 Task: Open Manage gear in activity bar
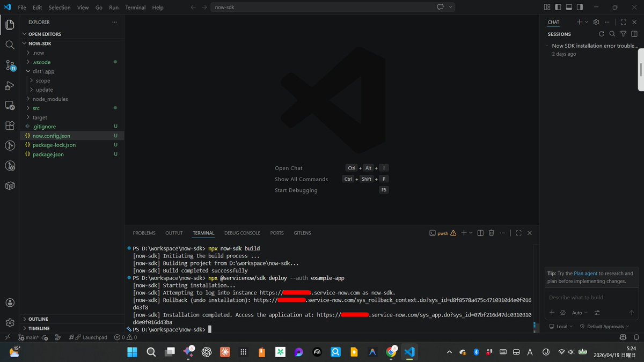coord(10,322)
